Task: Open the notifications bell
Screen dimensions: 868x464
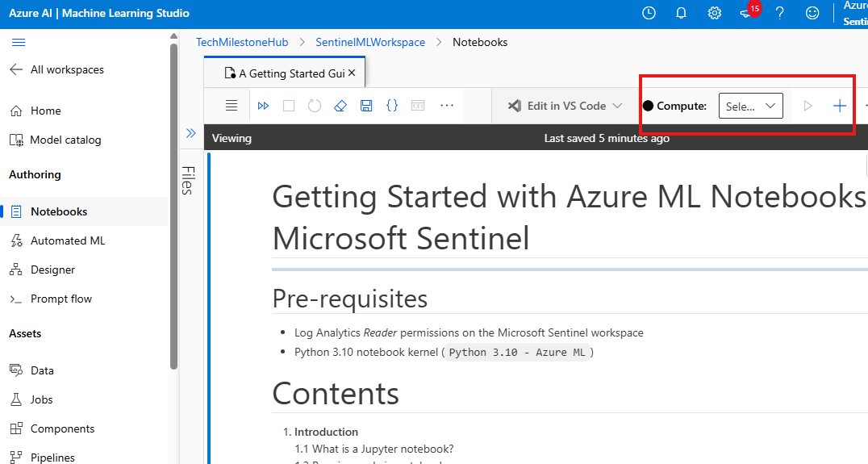Action: (x=682, y=13)
